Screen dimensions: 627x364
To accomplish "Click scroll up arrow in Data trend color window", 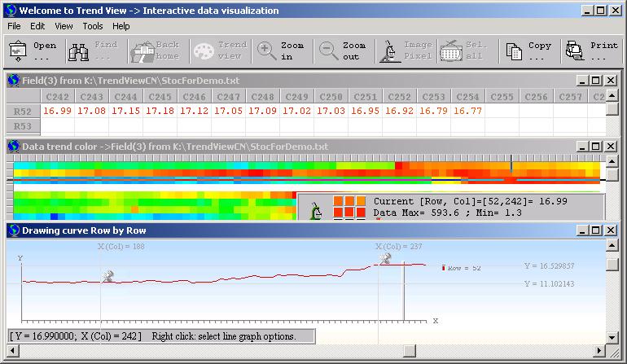I will [612, 161].
